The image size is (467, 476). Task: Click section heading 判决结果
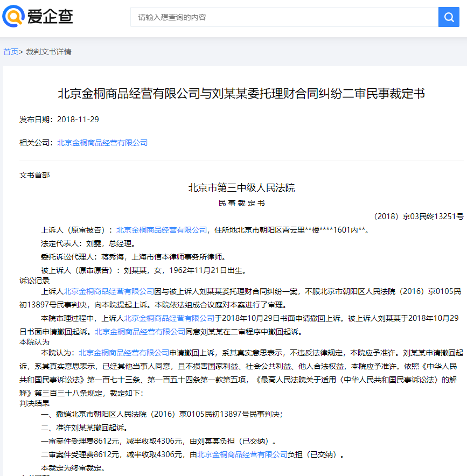click(x=34, y=403)
